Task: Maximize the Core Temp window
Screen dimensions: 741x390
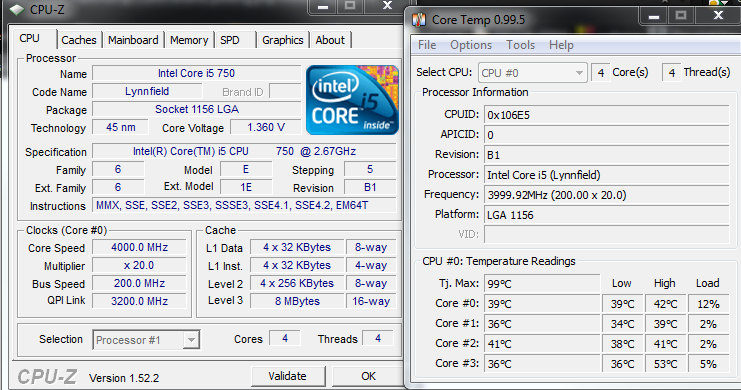Action: [681, 16]
